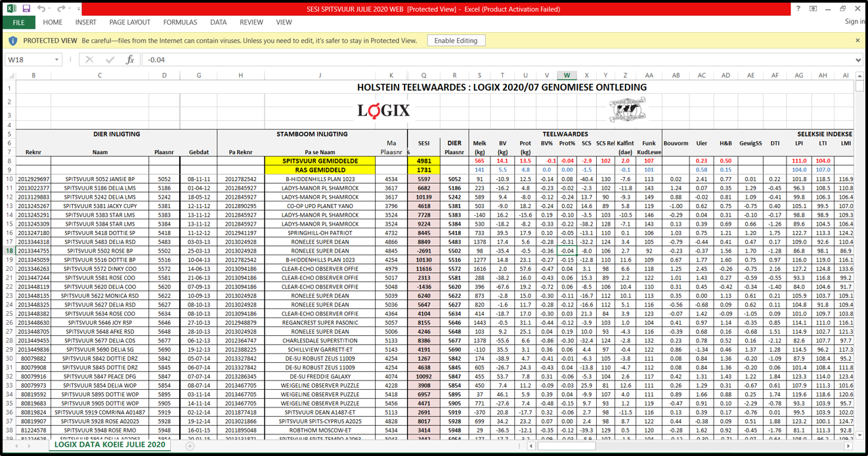The height and width of the screenshot is (456, 868).
Task: Open the FORMULAS ribbon tab
Action: [180, 22]
